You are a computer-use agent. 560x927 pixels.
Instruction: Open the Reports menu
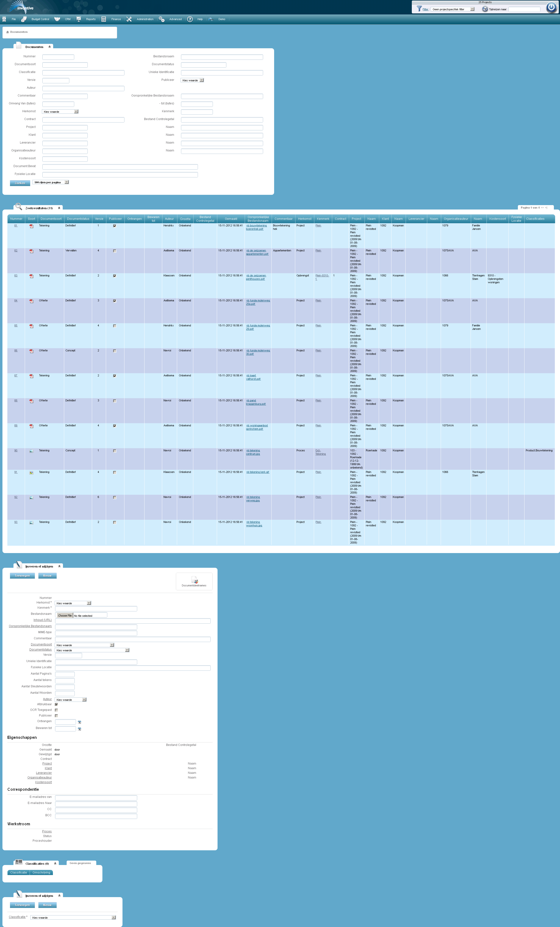pos(91,19)
